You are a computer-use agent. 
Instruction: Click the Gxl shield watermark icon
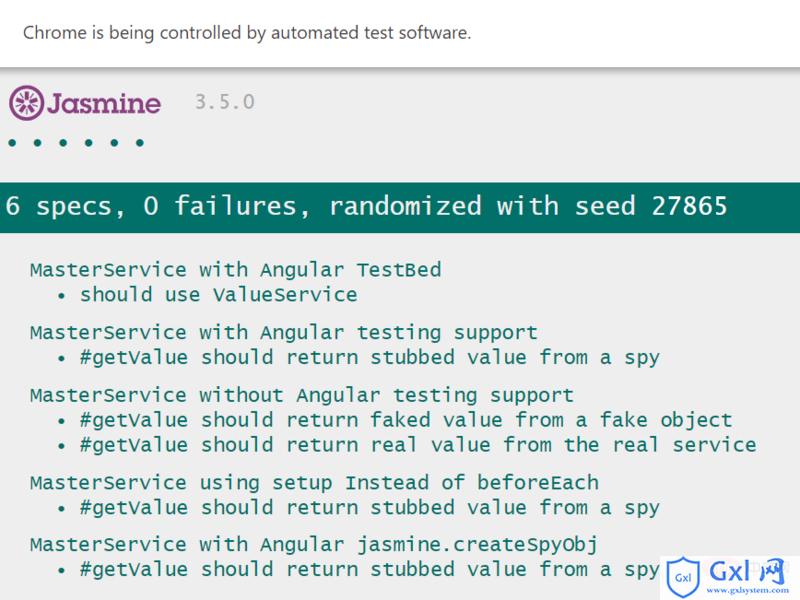(683, 577)
